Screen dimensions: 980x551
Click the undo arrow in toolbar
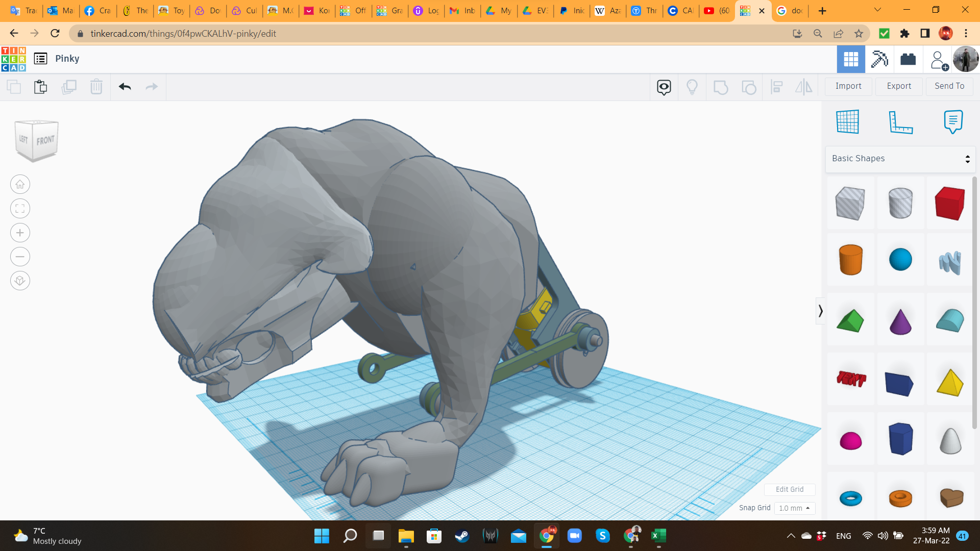click(x=125, y=87)
